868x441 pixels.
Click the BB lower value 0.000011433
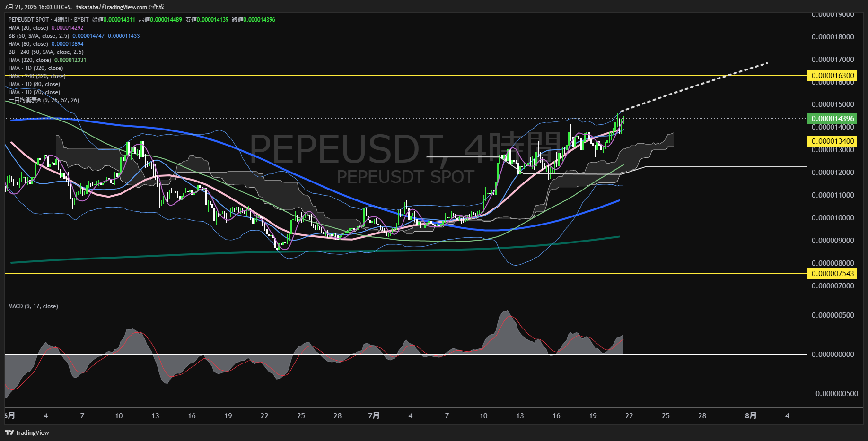pos(124,36)
